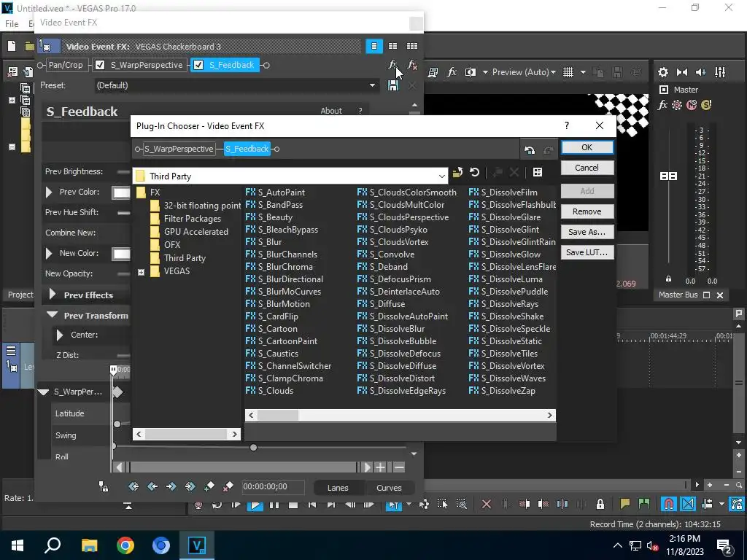This screenshot has height=560, width=747.
Task: Toggle the event lock padlock icon
Action: click(x=600, y=504)
